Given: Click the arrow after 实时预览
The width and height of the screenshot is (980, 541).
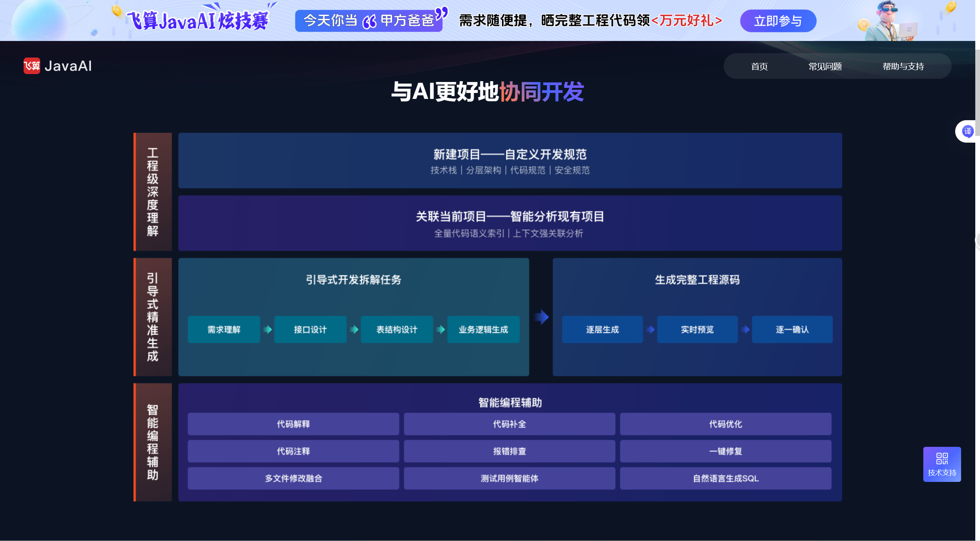Looking at the screenshot, I should pyautogui.click(x=745, y=329).
